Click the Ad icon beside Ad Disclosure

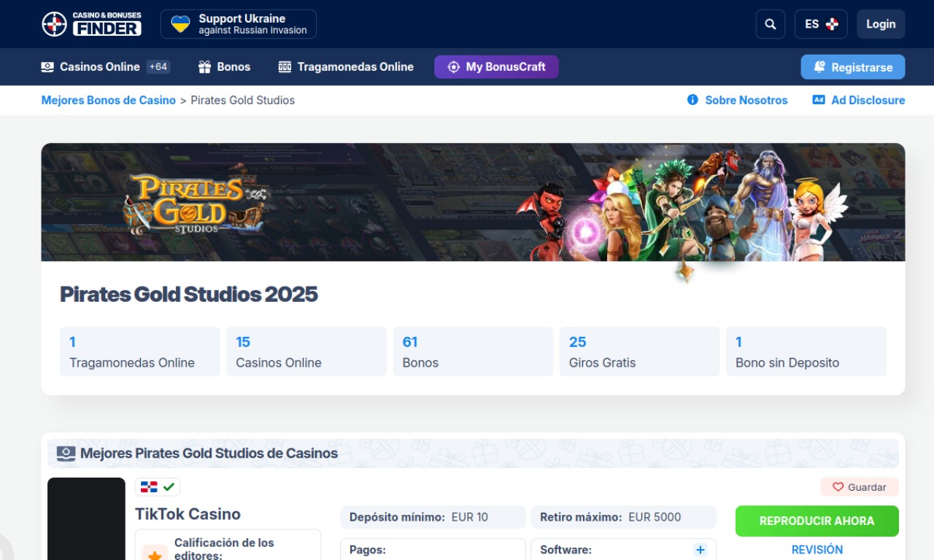819,100
